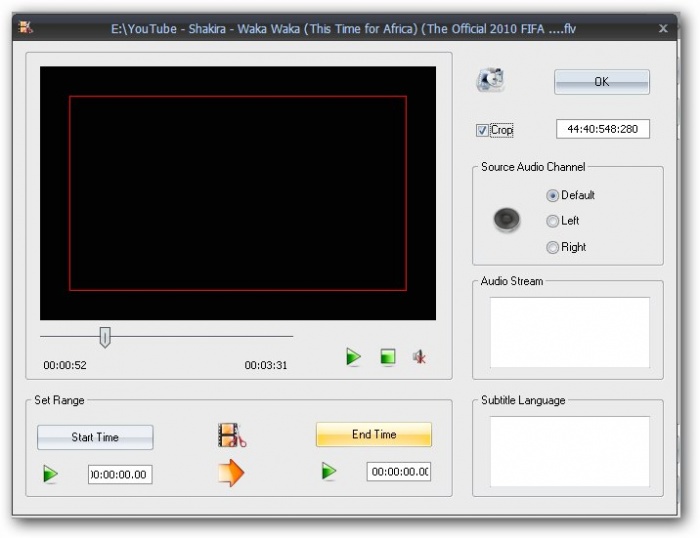The width and height of the screenshot is (700, 538).
Task: Click the film strip scissors icon
Action: (x=232, y=435)
